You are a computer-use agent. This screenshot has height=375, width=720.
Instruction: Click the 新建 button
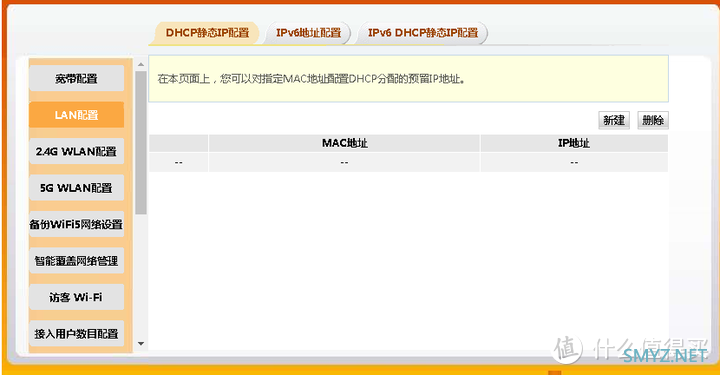614,120
